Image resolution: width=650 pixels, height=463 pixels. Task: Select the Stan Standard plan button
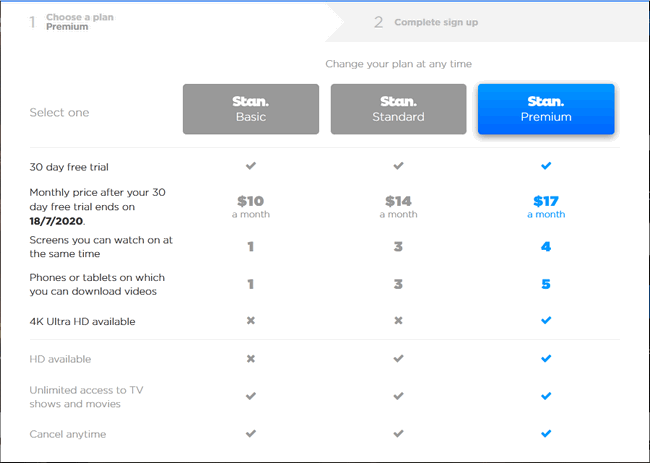tap(398, 109)
